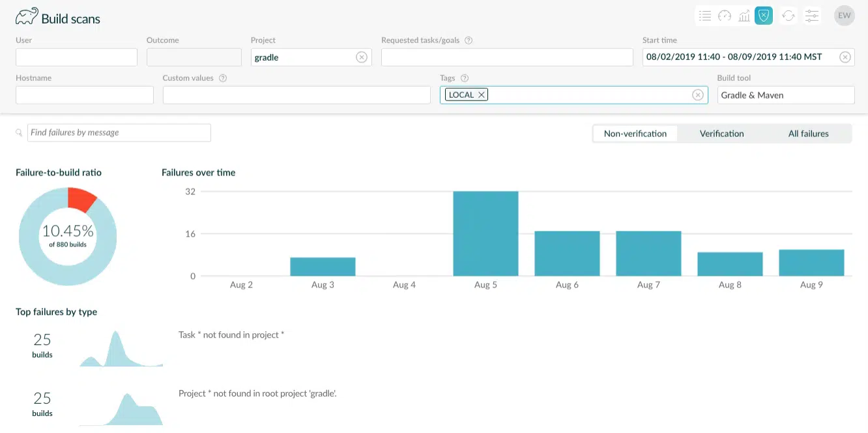The image size is (868, 433).
Task: Open the Outcome dropdown field
Action: [194, 57]
